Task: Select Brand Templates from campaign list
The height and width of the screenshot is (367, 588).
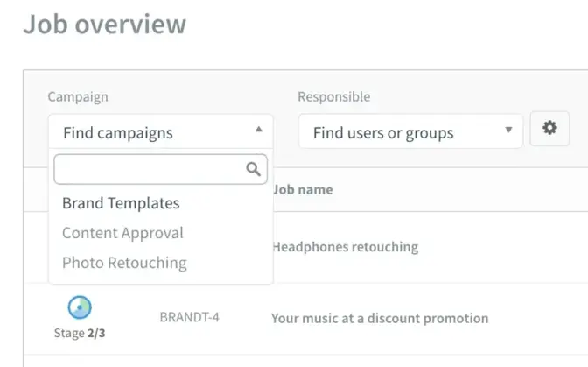Action: point(121,203)
